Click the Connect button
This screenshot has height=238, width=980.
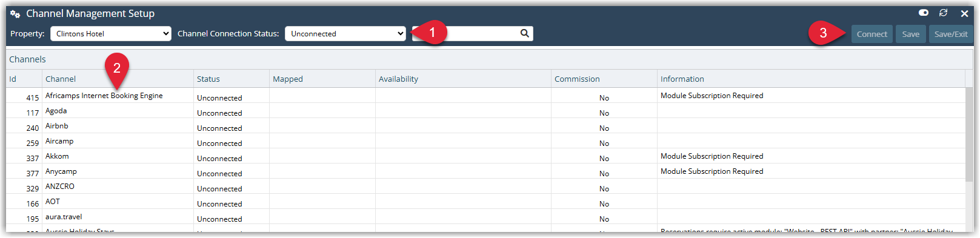[x=872, y=34]
